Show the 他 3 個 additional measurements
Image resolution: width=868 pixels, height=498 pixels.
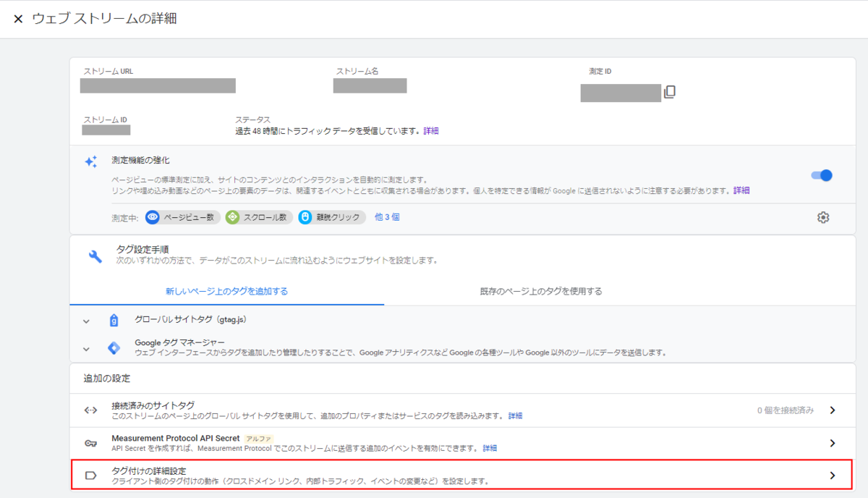387,216
